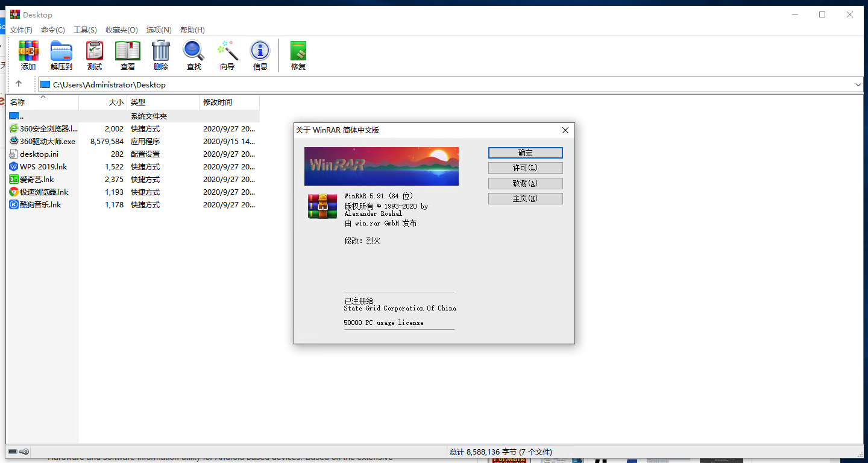Open the 文件(F) menu

coord(21,30)
